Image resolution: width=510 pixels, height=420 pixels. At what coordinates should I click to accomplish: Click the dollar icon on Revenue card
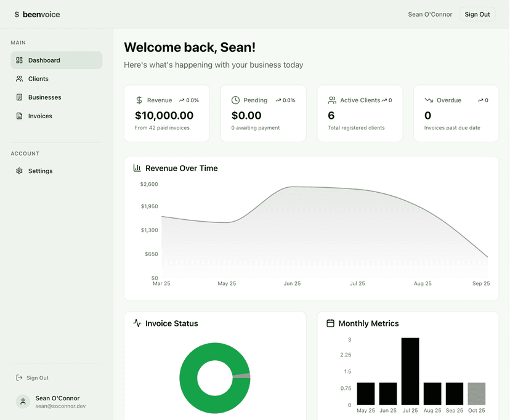click(139, 100)
